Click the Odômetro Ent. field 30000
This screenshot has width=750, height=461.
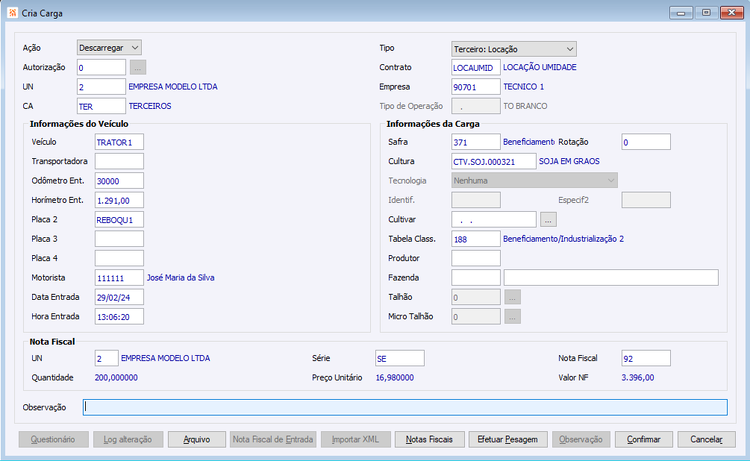(x=119, y=181)
